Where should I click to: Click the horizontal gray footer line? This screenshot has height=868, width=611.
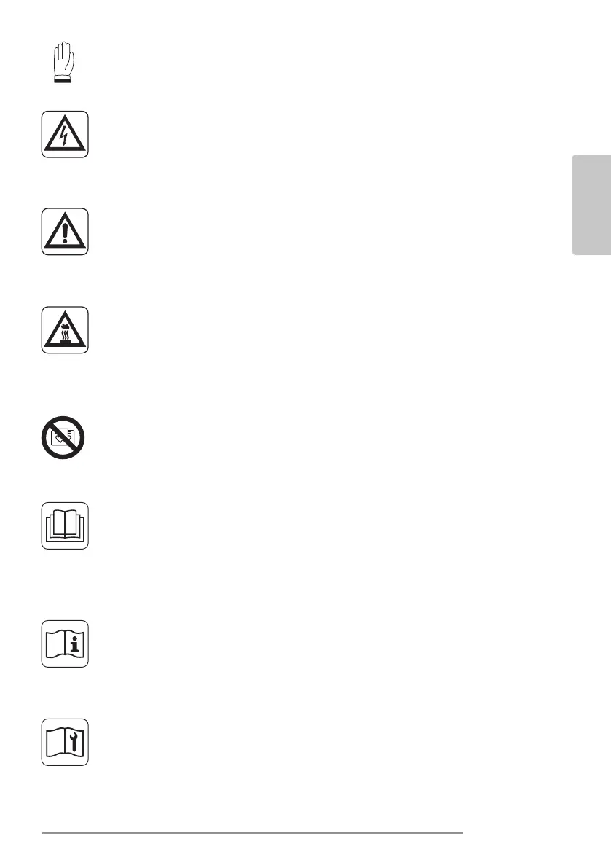pyautogui.click(x=252, y=832)
